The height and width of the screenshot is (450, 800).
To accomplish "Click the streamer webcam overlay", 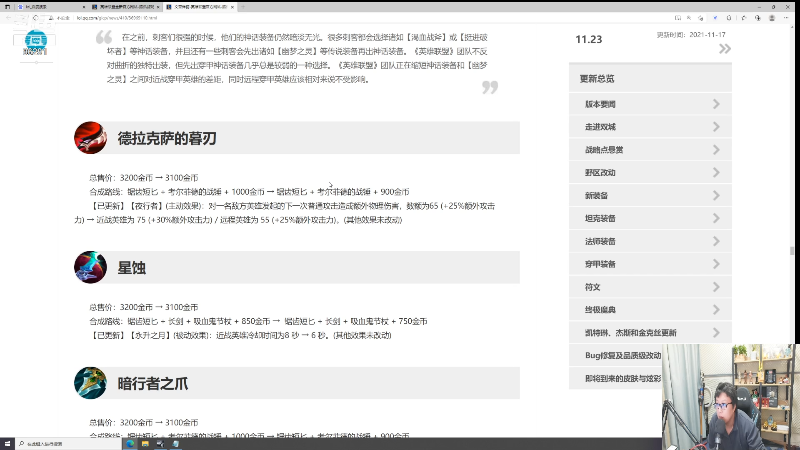I will point(731,396).
